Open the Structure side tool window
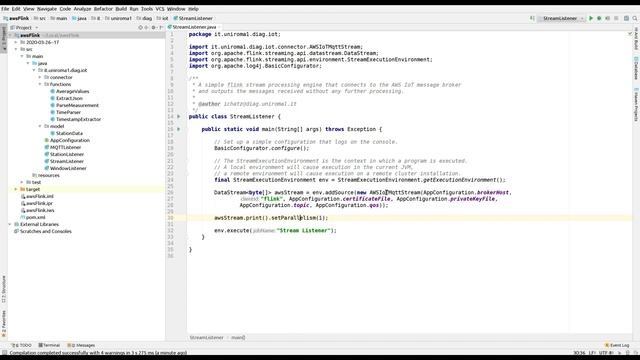Viewport: 640px width, 360px height. (x=4, y=289)
